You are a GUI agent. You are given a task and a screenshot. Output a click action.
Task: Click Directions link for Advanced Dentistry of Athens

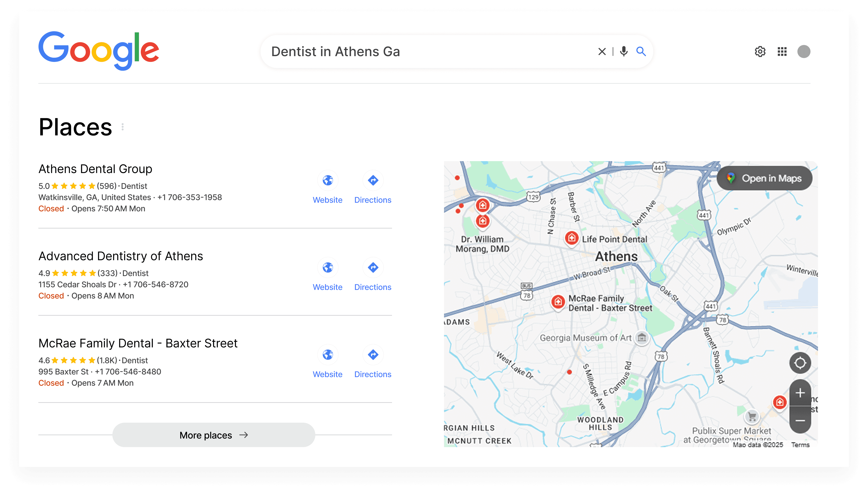pos(373,287)
